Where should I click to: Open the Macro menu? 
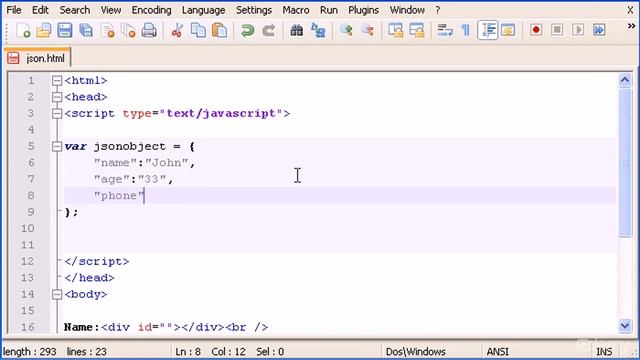(296, 10)
